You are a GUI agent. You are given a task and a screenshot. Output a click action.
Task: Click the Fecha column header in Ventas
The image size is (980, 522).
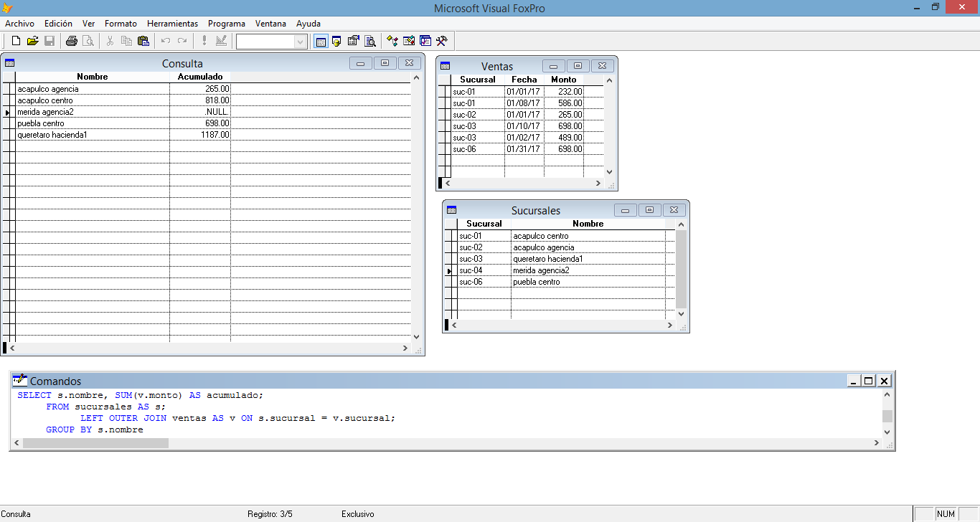tap(524, 80)
